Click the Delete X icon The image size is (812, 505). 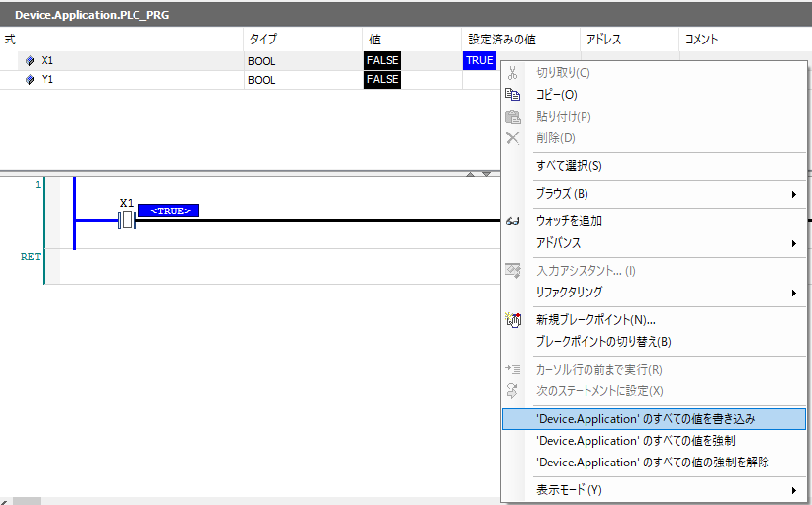[512, 138]
